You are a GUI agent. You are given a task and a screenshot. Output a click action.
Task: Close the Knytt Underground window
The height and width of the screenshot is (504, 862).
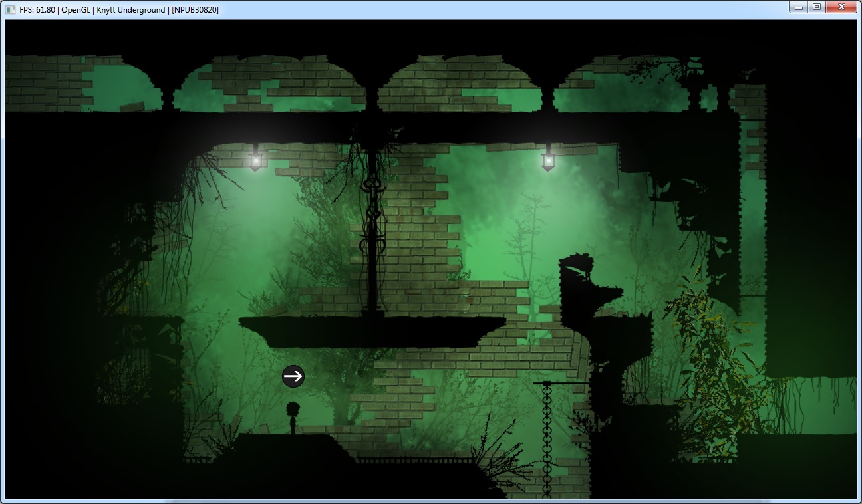[841, 7]
